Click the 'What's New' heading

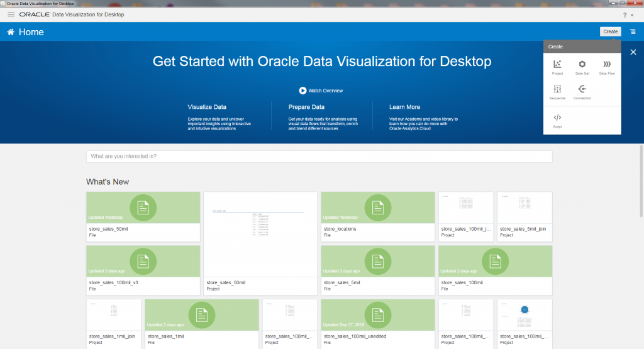108,182
